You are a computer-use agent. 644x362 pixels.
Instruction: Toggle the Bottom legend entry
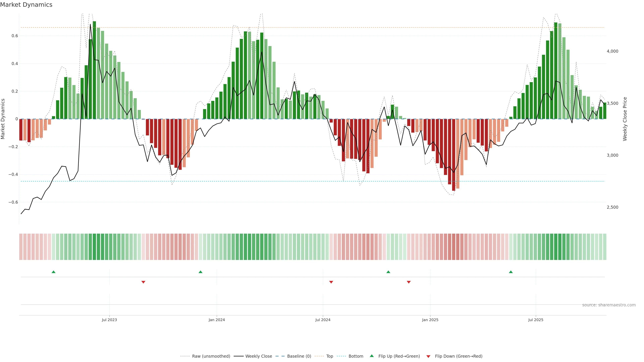point(356,356)
